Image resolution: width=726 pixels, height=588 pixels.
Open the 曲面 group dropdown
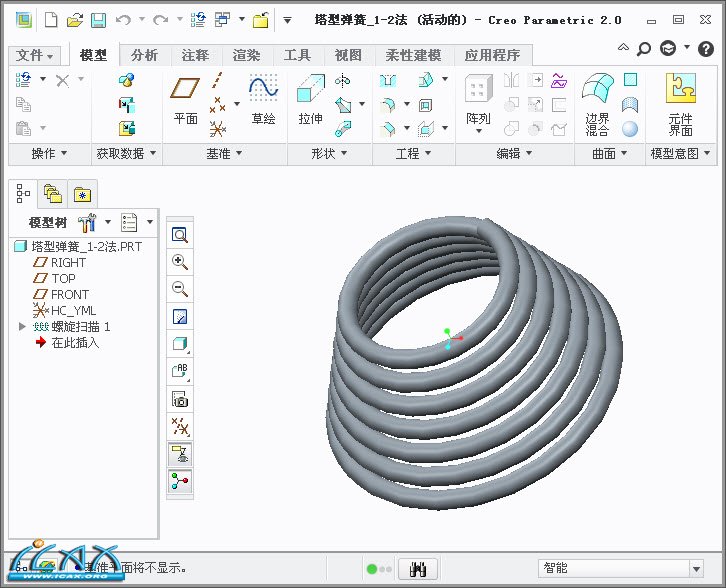[x=610, y=153]
